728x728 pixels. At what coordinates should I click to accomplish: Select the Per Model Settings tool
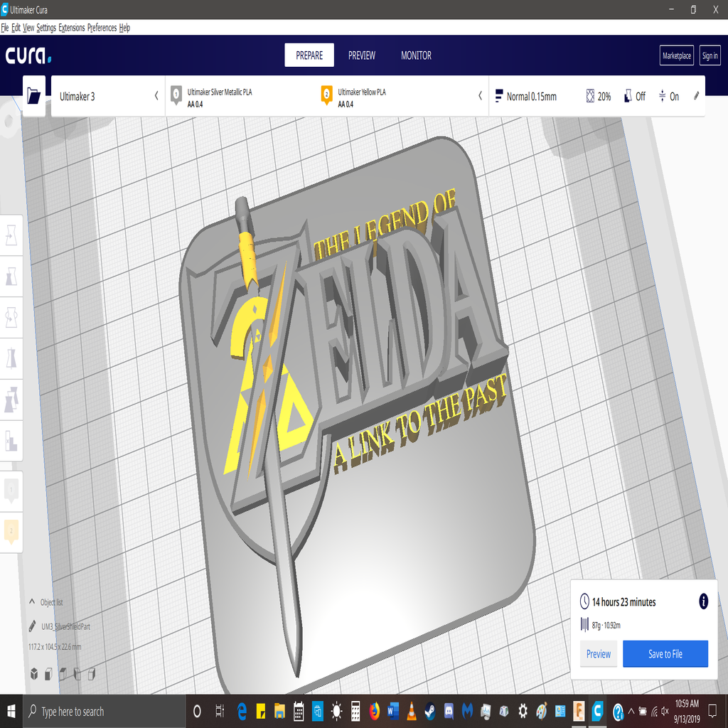(11, 400)
